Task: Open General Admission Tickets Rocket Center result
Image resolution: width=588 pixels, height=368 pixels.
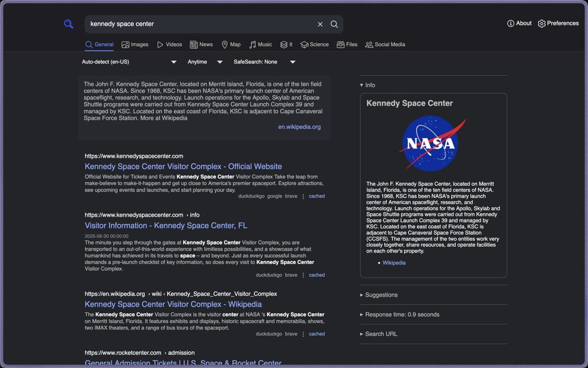Action: [183, 364]
